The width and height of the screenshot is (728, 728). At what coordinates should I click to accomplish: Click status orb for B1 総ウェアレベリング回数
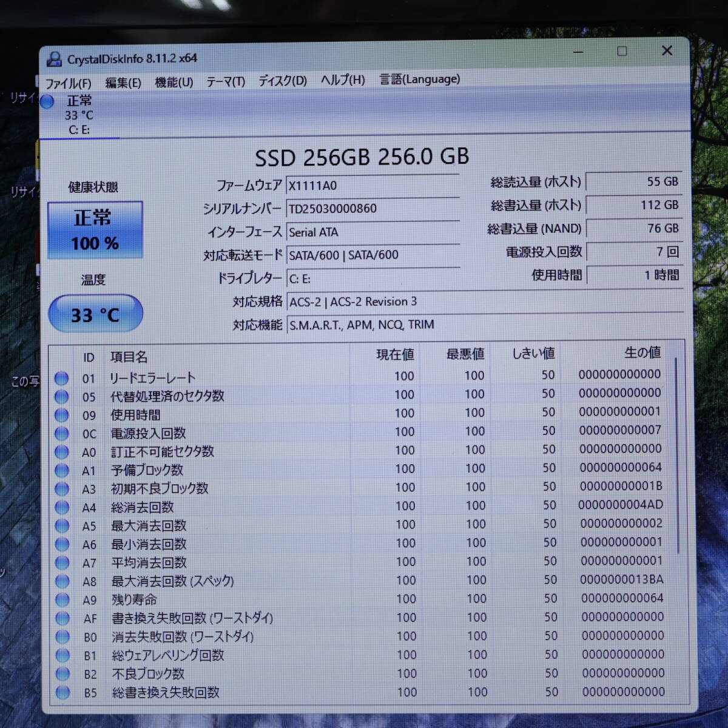(x=62, y=655)
